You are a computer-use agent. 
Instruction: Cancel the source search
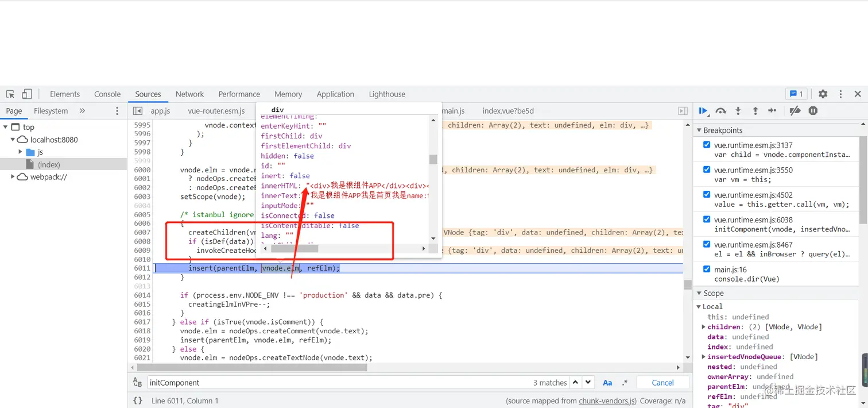click(x=663, y=383)
